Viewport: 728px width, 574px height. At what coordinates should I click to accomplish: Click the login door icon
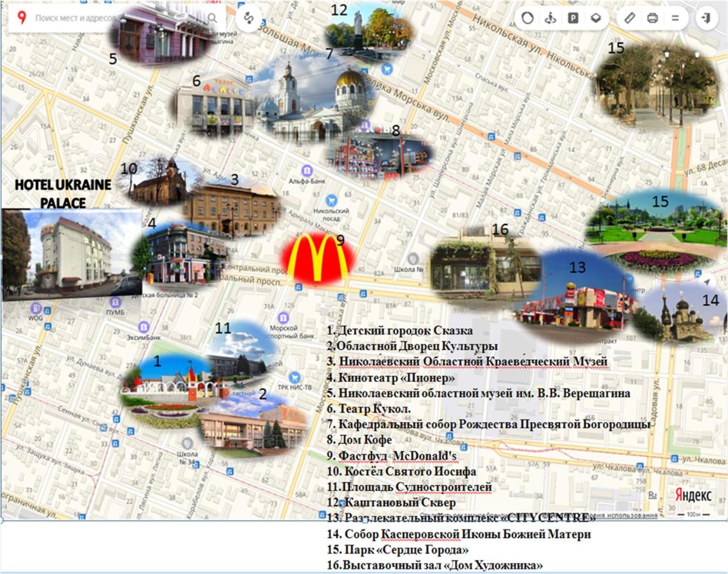(x=706, y=18)
